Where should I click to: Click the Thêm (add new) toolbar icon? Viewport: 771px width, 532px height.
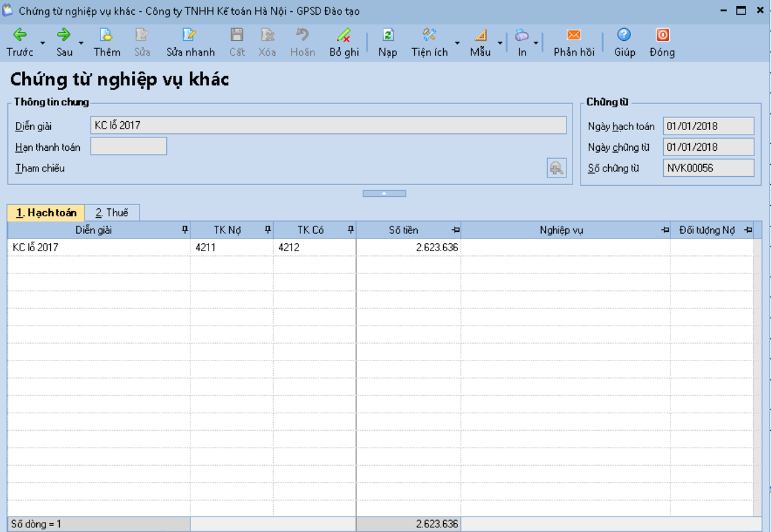click(106, 35)
